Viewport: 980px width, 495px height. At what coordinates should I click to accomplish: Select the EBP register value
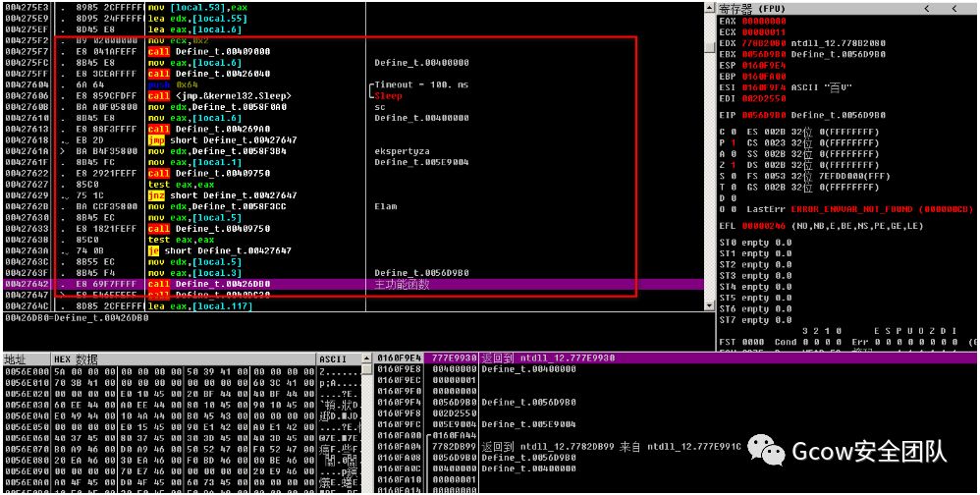pyautogui.click(x=764, y=77)
